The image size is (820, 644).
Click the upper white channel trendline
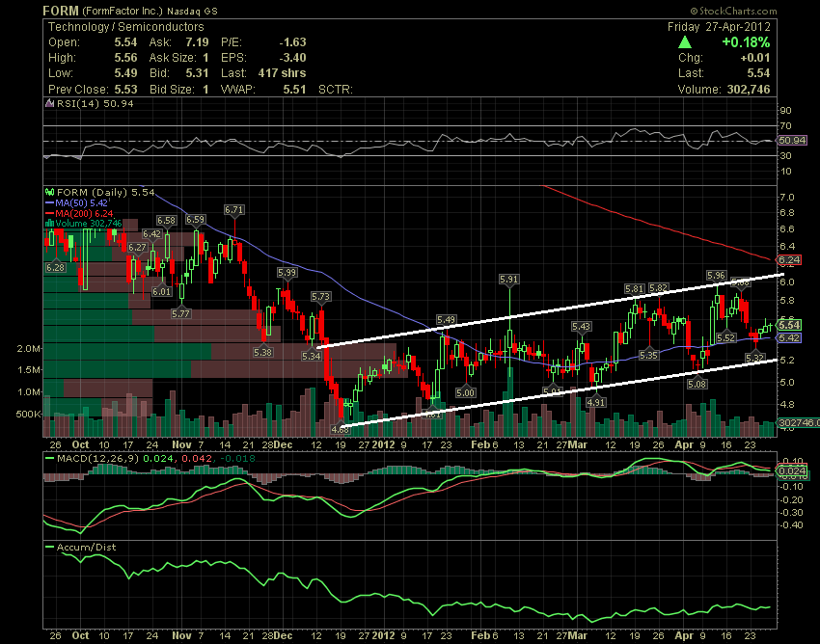coord(549,310)
